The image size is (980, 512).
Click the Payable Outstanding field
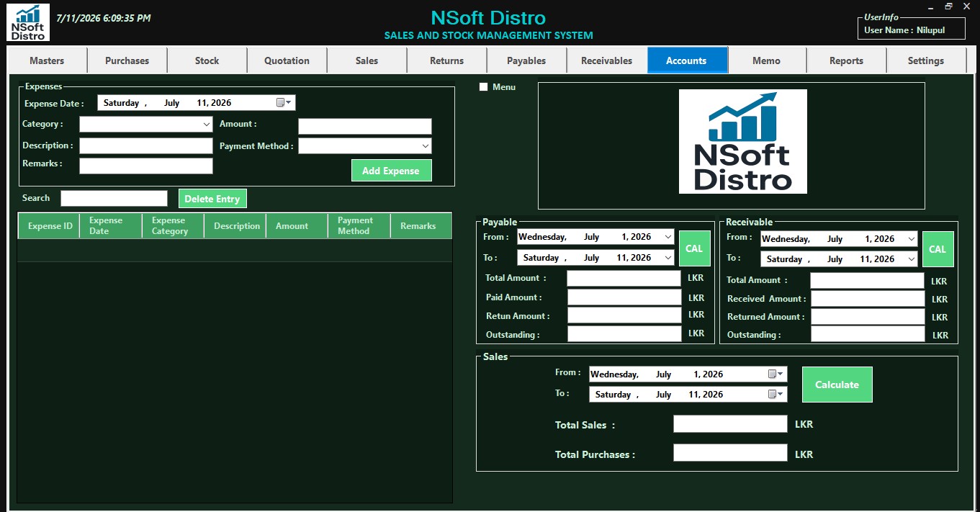tap(624, 334)
